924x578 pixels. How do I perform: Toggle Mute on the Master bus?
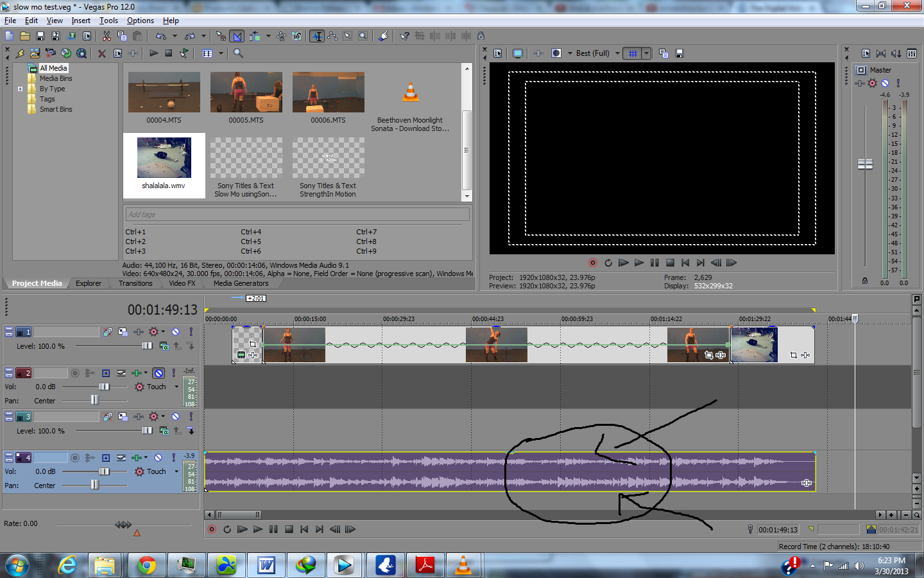[885, 83]
